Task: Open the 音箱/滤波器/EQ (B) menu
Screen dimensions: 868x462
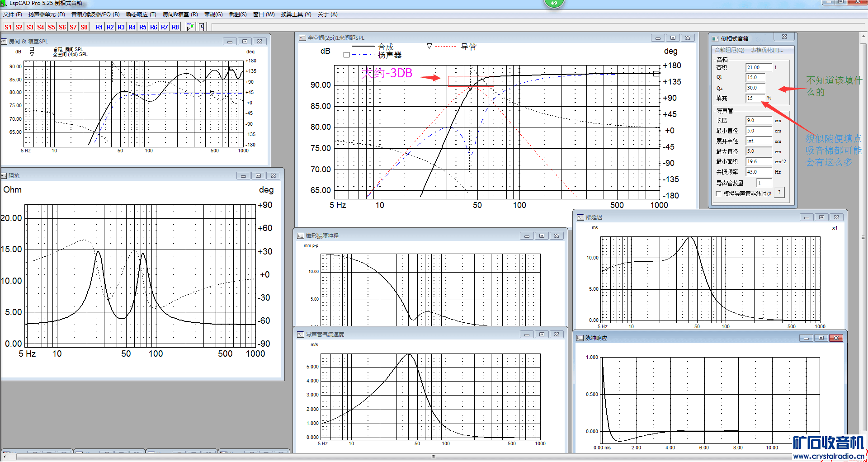Action: point(95,14)
